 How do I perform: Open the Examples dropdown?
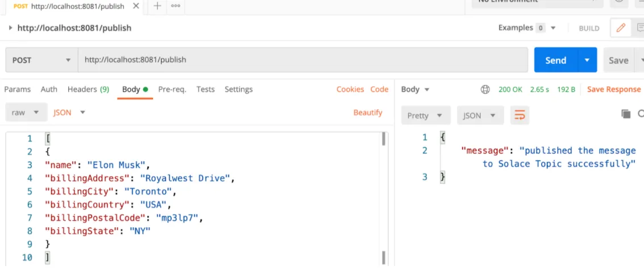[527, 28]
